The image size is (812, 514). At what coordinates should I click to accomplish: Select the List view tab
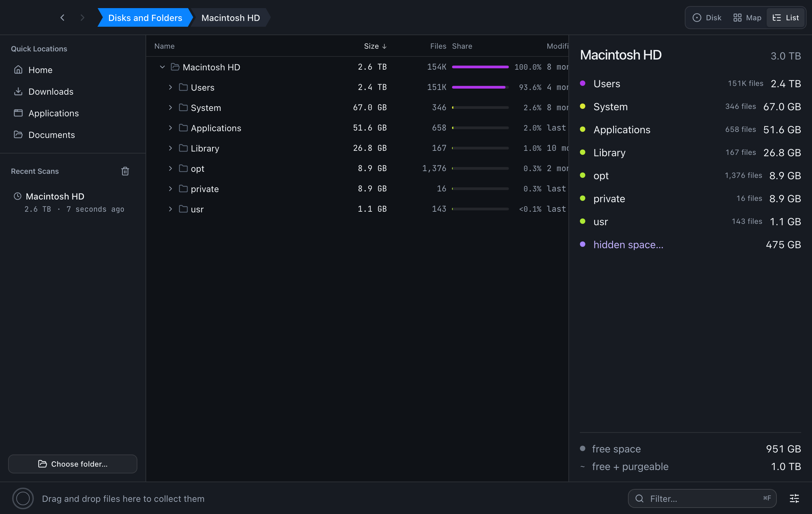click(x=786, y=18)
